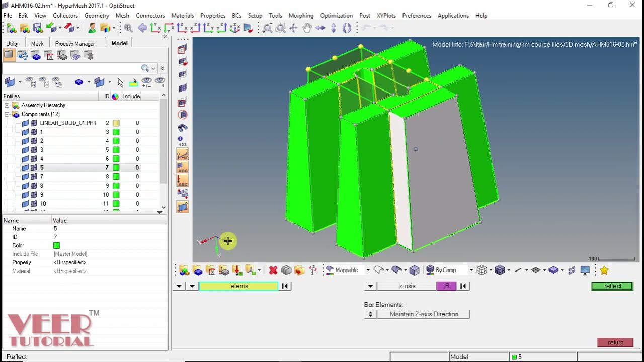The width and height of the screenshot is (644, 362).
Task: Open the Mesh menu
Action: (122, 16)
